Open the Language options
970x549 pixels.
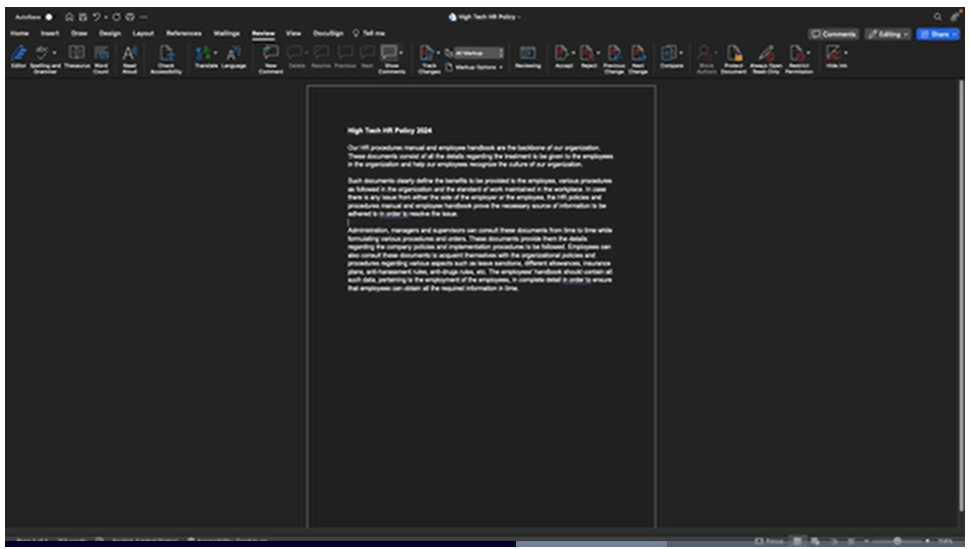[233, 58]
